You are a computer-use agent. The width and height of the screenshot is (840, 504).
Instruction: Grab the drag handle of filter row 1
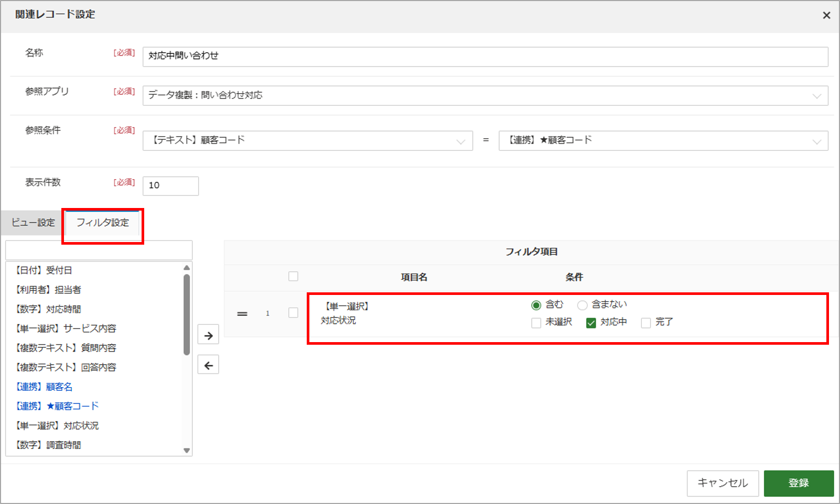(242, 314)
